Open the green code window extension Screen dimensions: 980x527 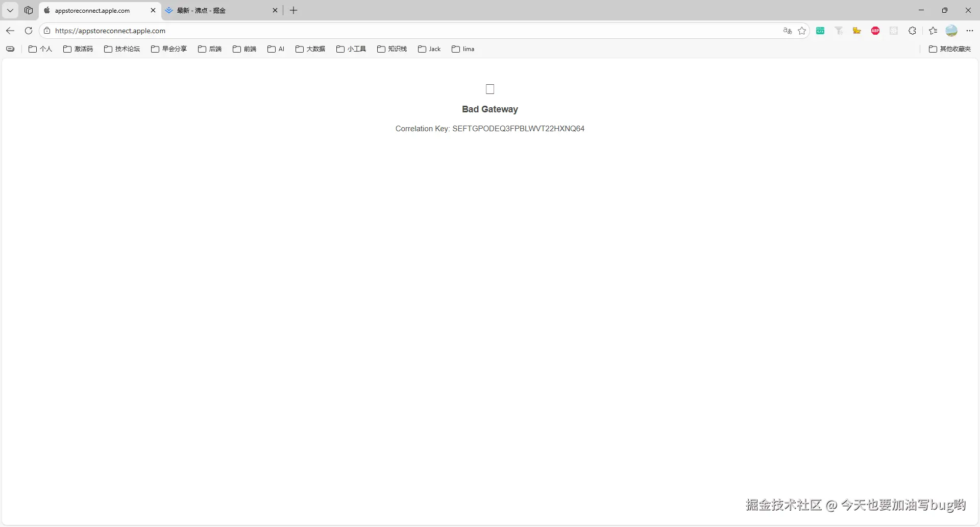point(820,31)
